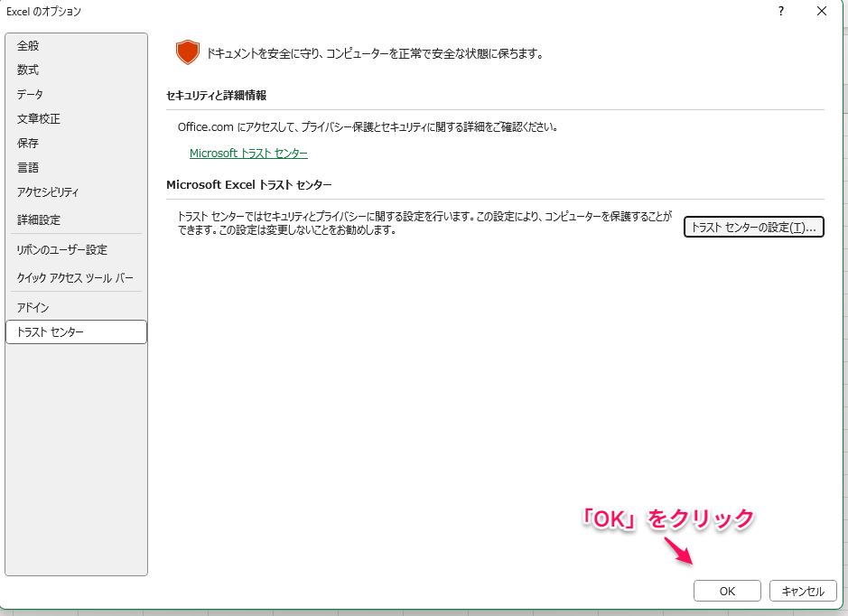Click the ドキュメントを安全に守り header text
848x616 pixels.
375,53
